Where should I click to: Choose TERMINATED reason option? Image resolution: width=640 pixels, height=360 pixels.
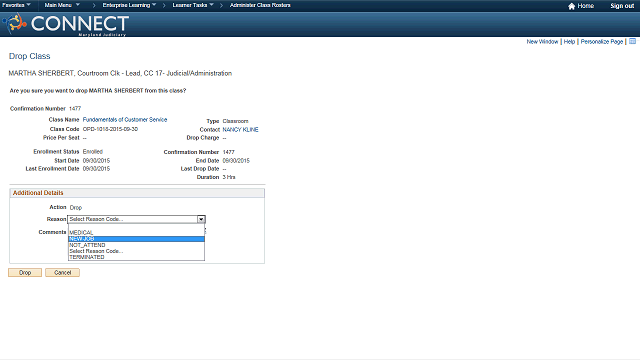[x=136, y=257]
